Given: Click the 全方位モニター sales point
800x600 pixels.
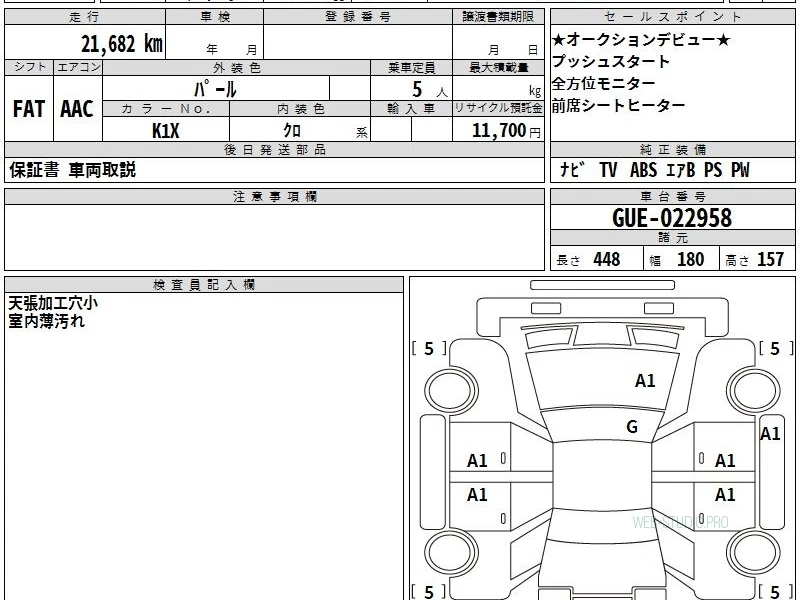Looking at the screenshot, I should click(604, 83).
